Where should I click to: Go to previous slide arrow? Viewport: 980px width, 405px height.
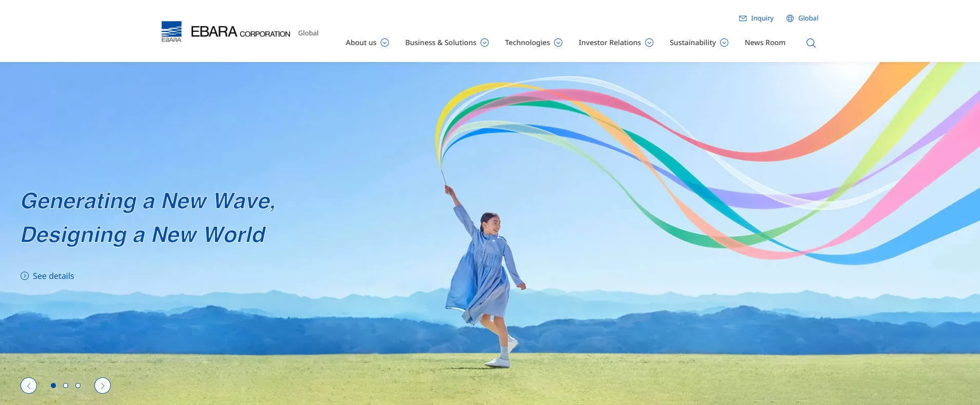tap(29, 386)
